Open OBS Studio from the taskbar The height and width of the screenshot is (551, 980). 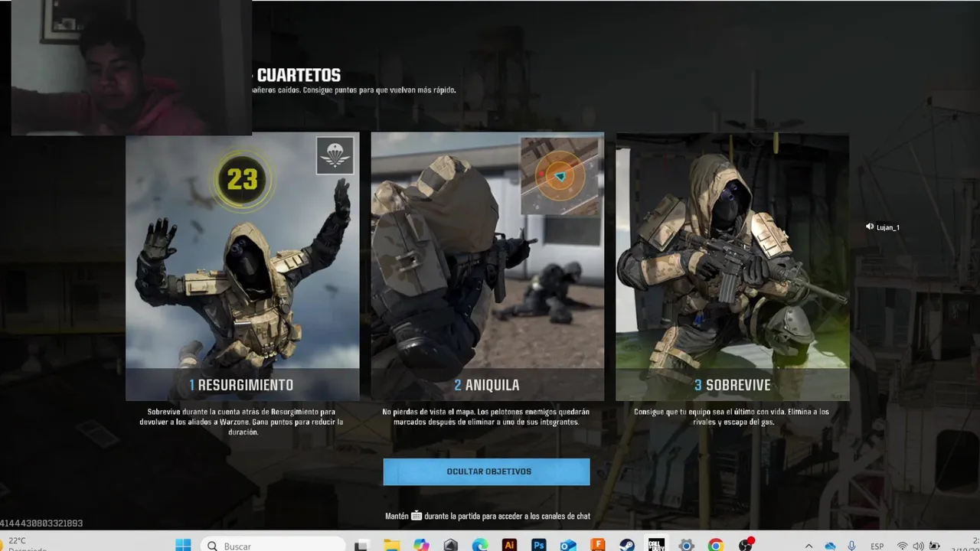(x=746, y=545)
